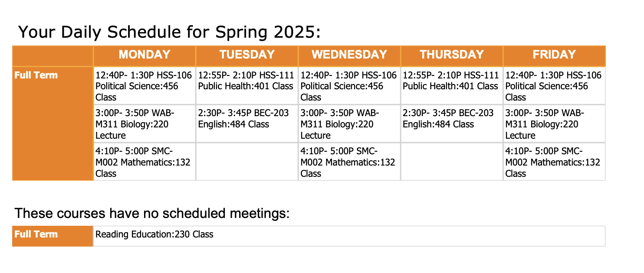Open Friday's Biology:220 Lecture entry
Screen dimensions: 644x273
[545, 124]
